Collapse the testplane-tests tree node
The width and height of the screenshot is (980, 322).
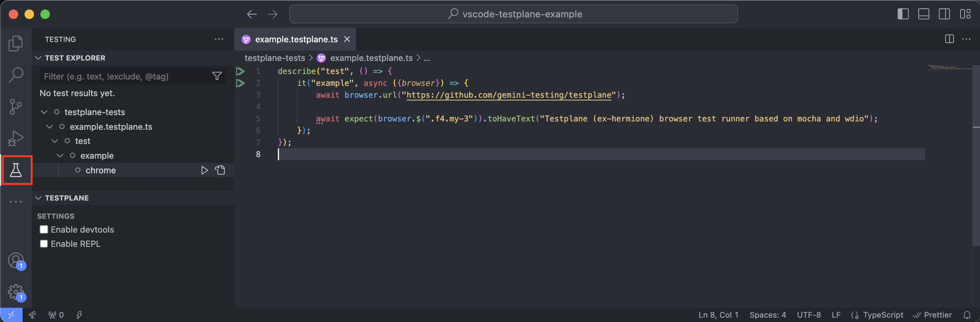coord(44,112)
